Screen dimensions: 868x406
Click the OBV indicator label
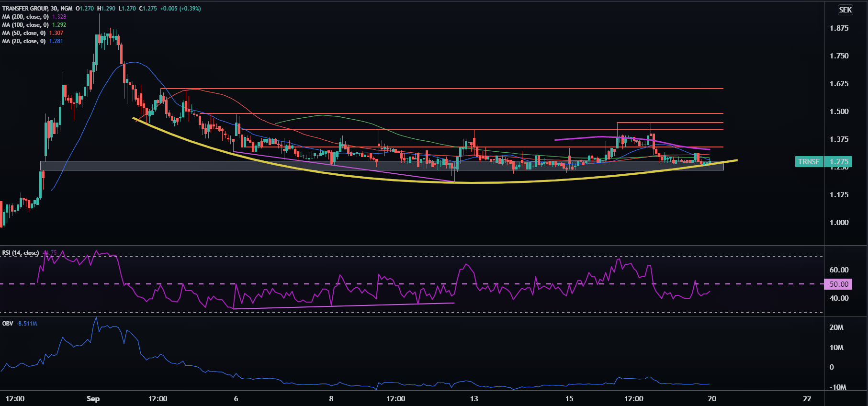coord(8,324)
